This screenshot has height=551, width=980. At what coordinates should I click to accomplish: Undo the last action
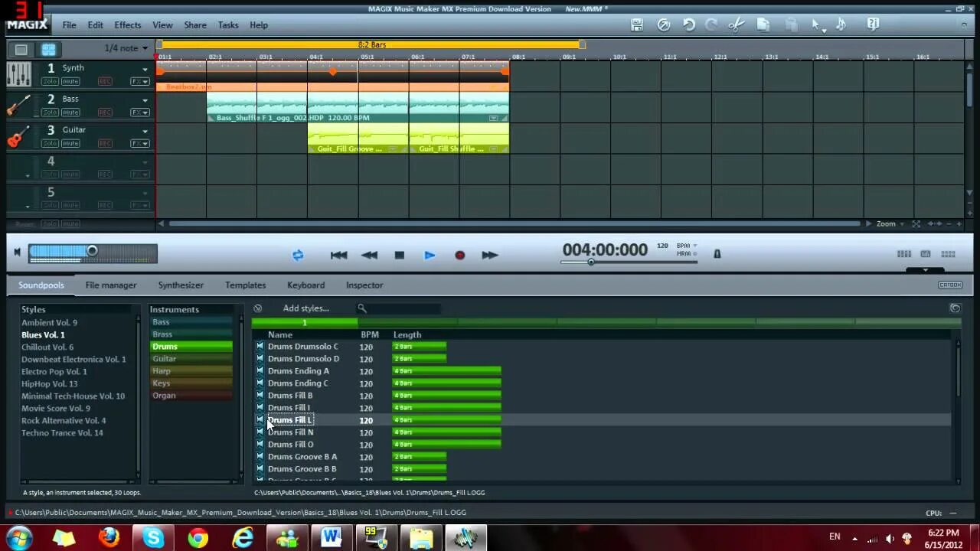pyautogui.click(x=689, y=24)
